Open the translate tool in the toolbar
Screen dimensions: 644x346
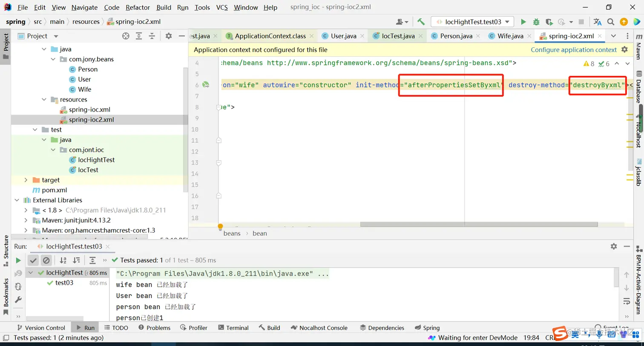point(598,22)
